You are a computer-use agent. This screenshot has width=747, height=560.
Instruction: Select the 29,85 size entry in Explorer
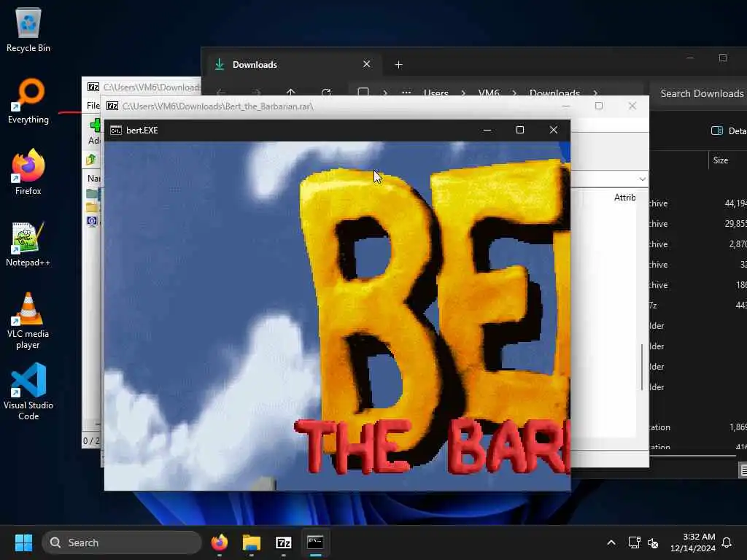click(x=735, y=224)
